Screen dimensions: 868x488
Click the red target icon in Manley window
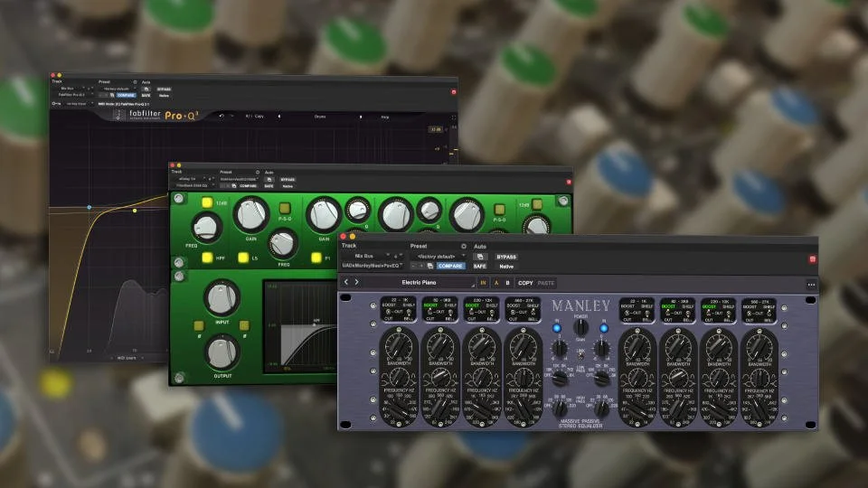(x=812, y=259)
